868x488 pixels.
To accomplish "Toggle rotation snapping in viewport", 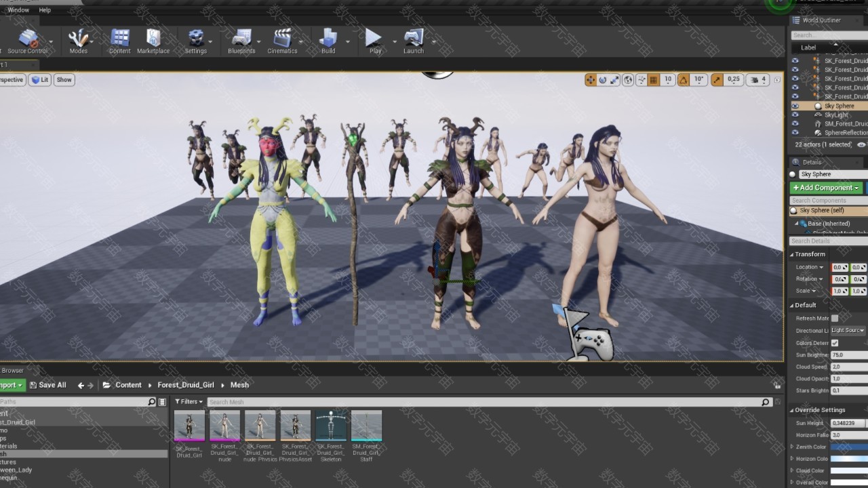I will point(684,80).
